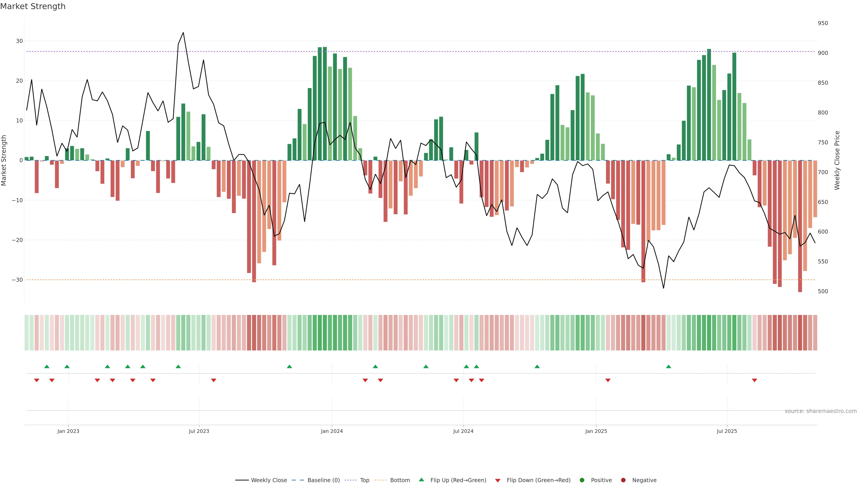Click the green Positive circle legend icon
This screenshot has height=488, width=868.
582,480
